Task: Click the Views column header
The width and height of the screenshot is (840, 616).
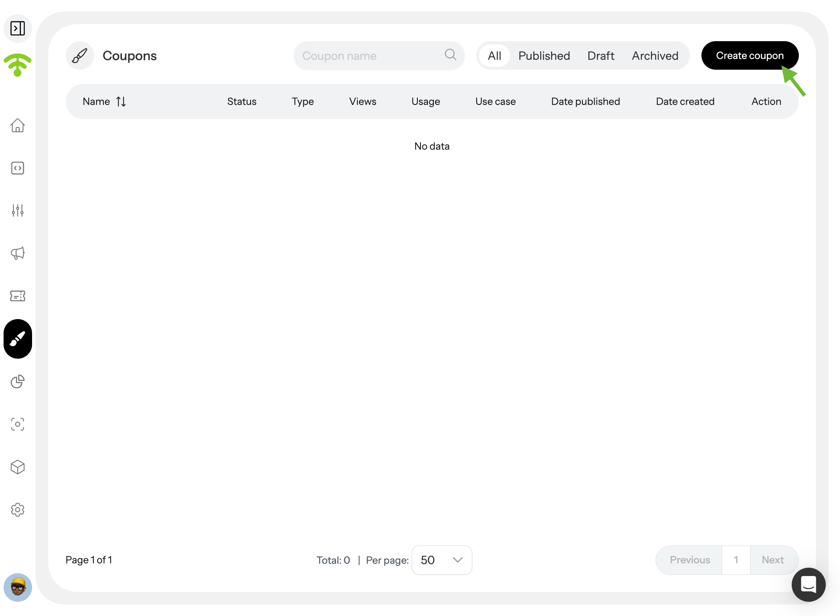Action: tap(363, 102)
